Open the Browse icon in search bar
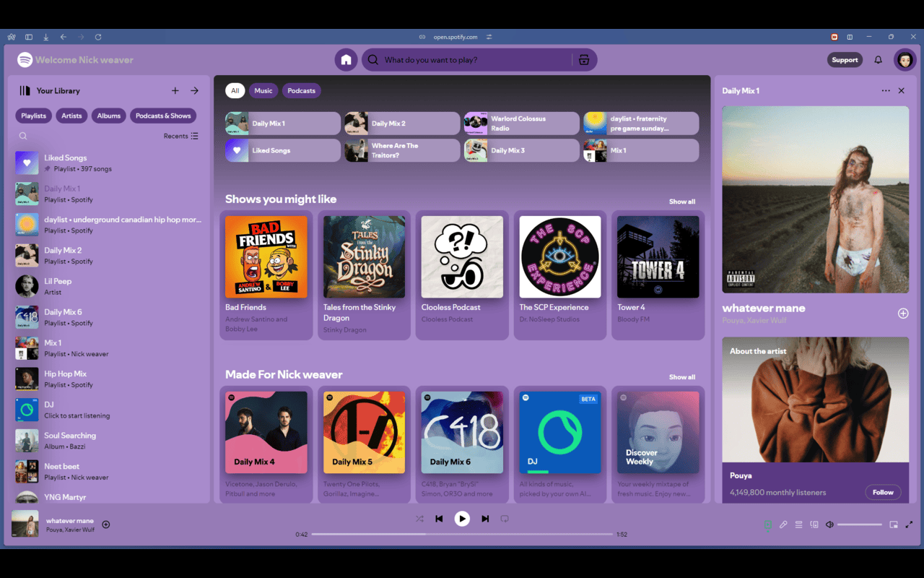The width and height of the screenshot is (924, 578). (584, 60)
